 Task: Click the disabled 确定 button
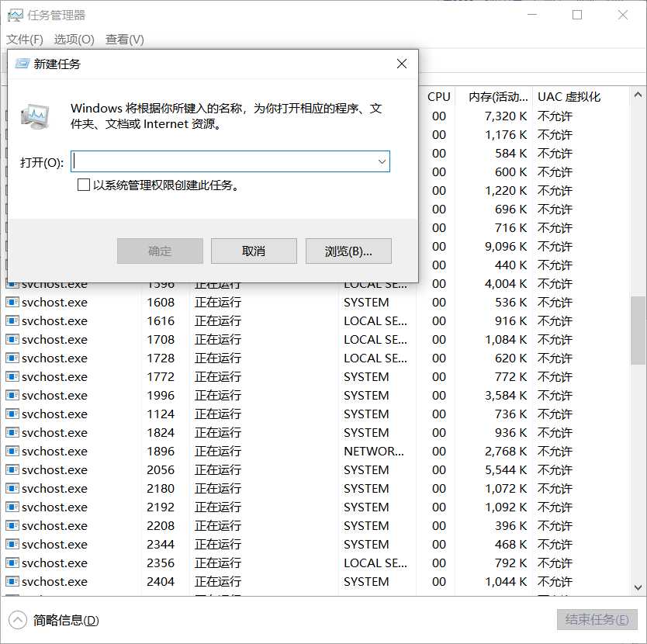(160, 251)
